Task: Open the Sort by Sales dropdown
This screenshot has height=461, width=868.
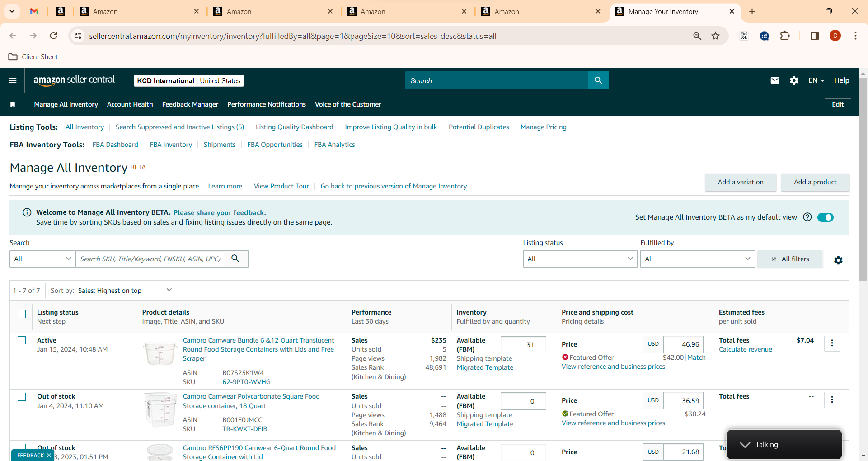Action: [x=125, y=291]
